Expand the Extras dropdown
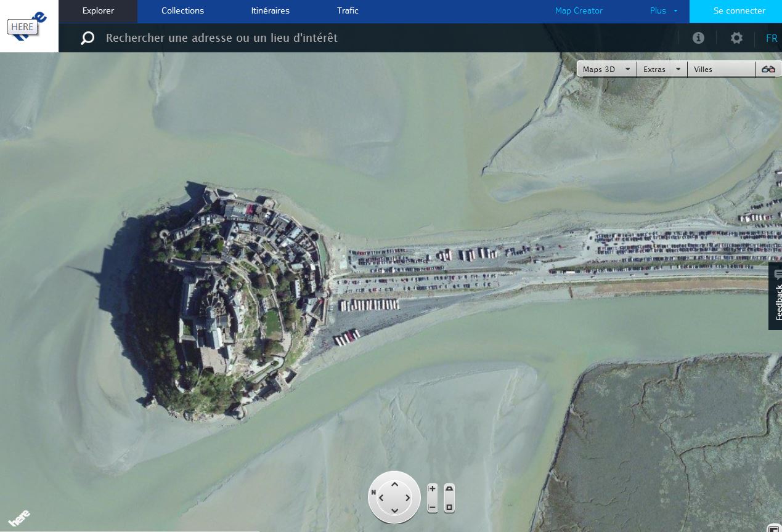782x532 pixels. pos(662,69)
